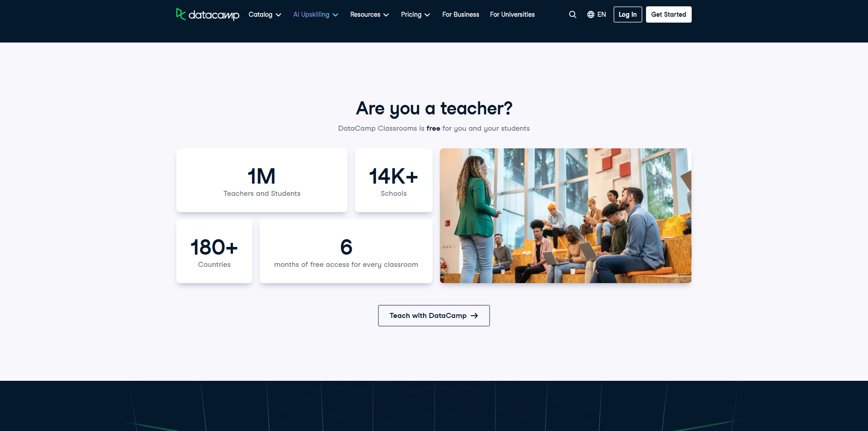Select the 14K+ Schools stat card
Image resolution: width=868 pixels, height=431 pixels.
pos(393,180)
